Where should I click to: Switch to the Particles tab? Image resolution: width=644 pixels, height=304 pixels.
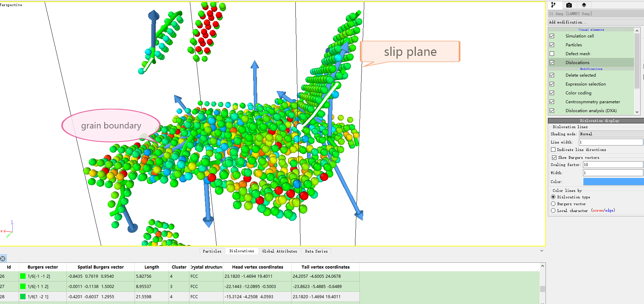coord(212,251)
